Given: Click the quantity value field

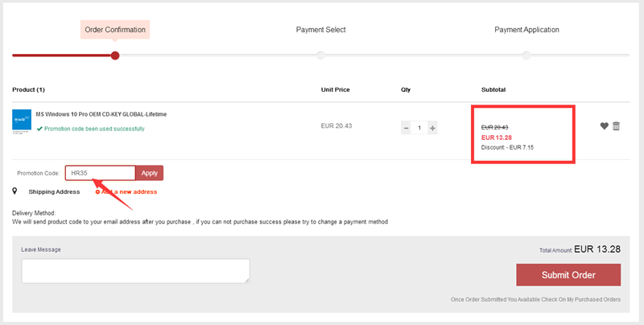Looking at the screenshot, I should [x=419, y=127].
